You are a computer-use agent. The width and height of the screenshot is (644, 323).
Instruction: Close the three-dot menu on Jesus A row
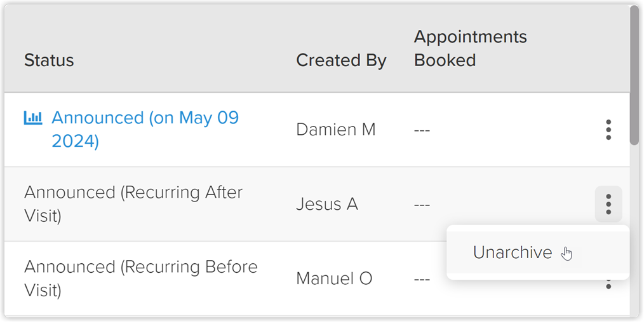[608, 204]
